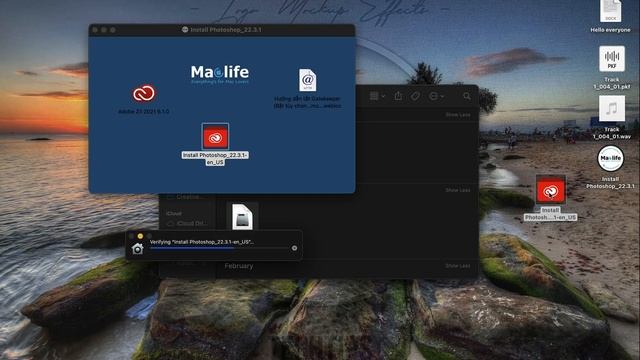Select the Adobe Zii 2021 app icon
640x360 pixels.
[144, 93]
